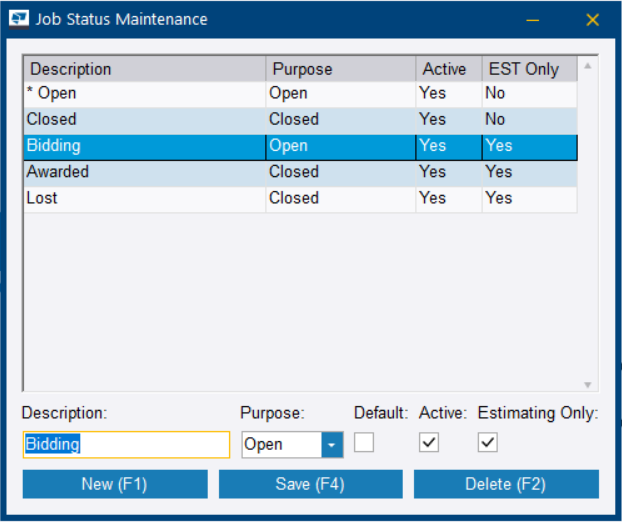Minimize the Job Status Maintenance window
The height and width of the screenshot is (522, 622).
[x=533, y=19]
